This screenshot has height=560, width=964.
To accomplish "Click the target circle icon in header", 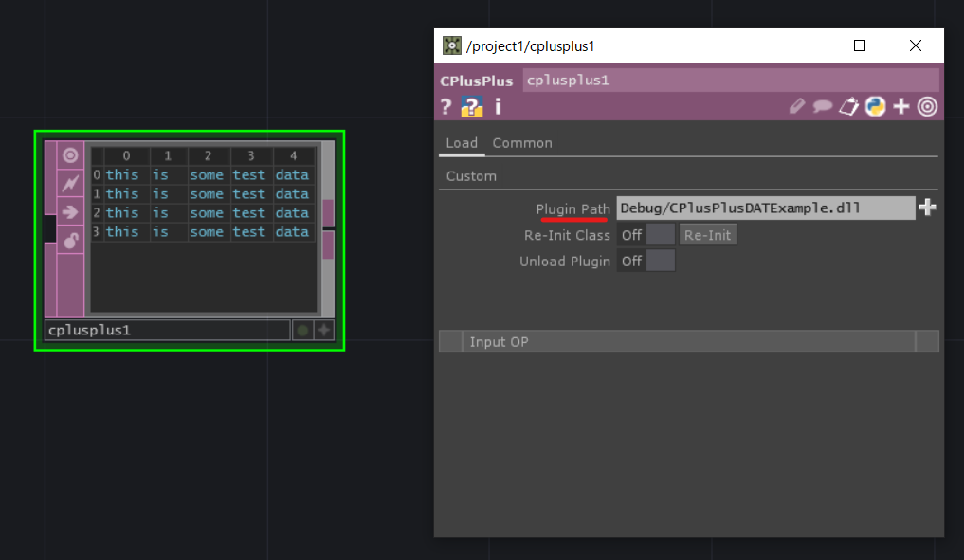I will click(x=928, y=106).
